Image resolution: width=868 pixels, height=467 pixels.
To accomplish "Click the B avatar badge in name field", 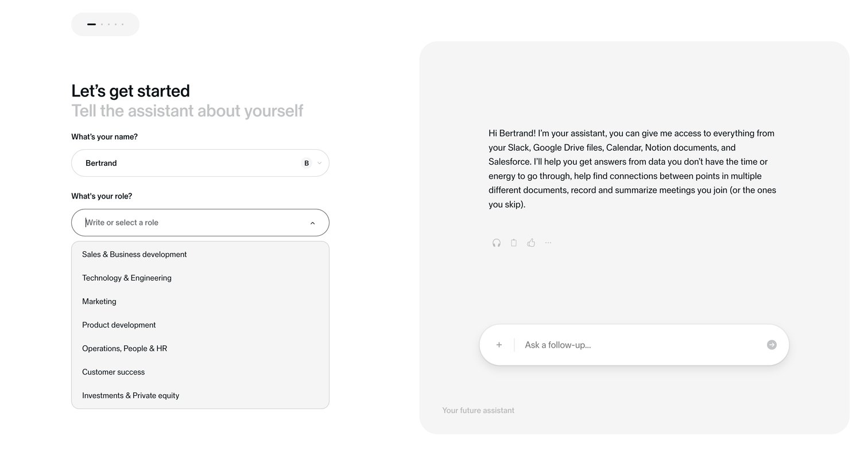I will tap(307, 163).
